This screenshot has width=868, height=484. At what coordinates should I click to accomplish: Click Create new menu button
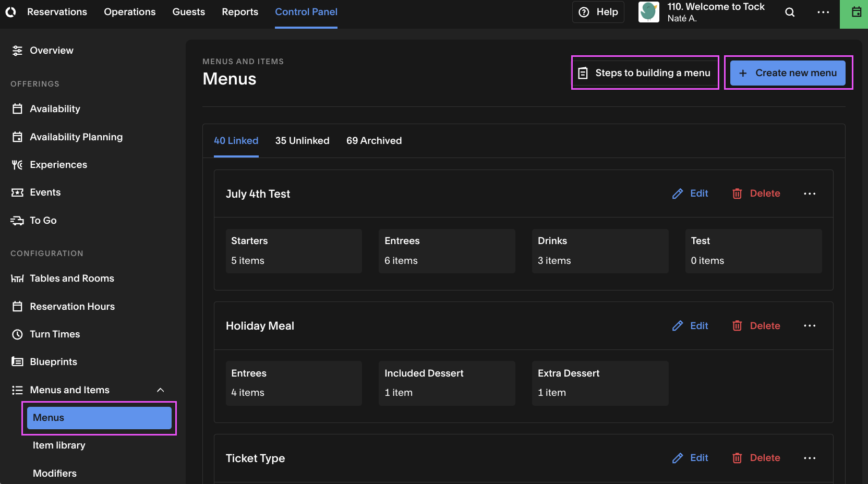pyautogui.click(x=788, y=73)
